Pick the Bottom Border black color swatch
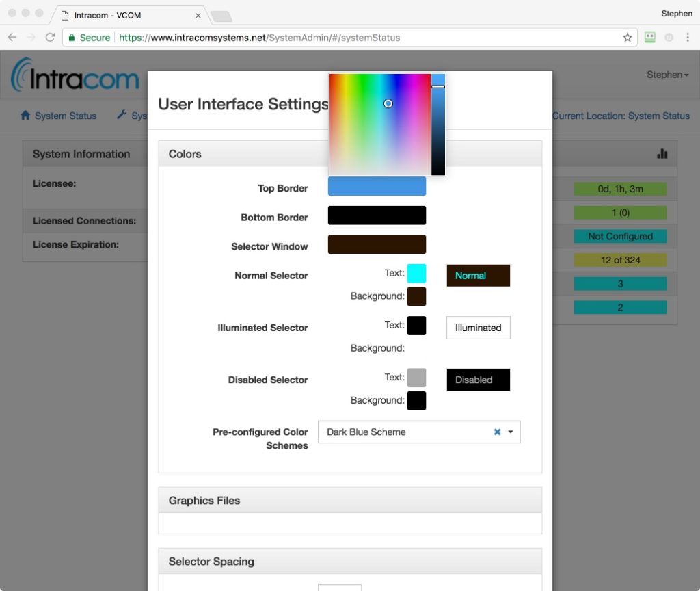 click(377, 215)
